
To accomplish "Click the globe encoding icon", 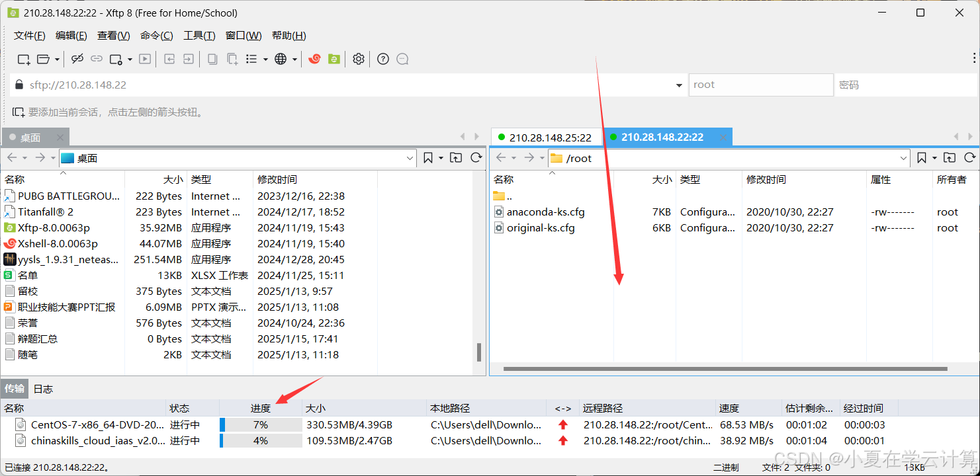I will coord(281,59).
